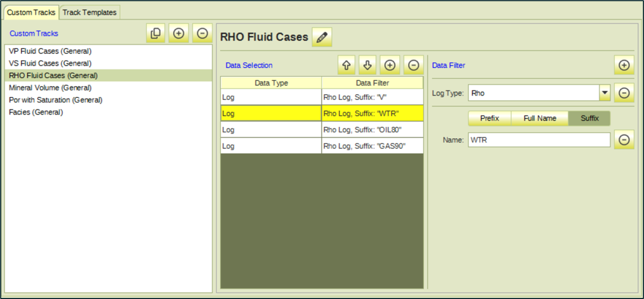Open the Custom Tracks tab
This screenshot has width=644, height=299.
[31, 12]
